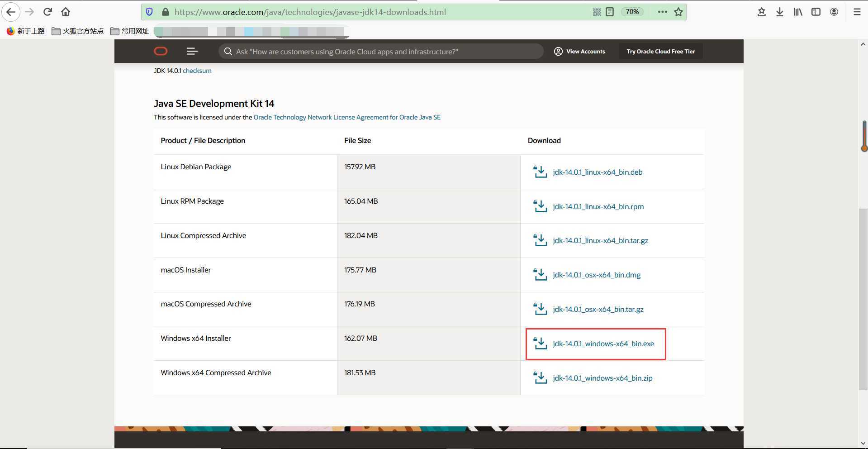Download jdk-14.0.1_windows-x64_bin.zip

[602, 378]
